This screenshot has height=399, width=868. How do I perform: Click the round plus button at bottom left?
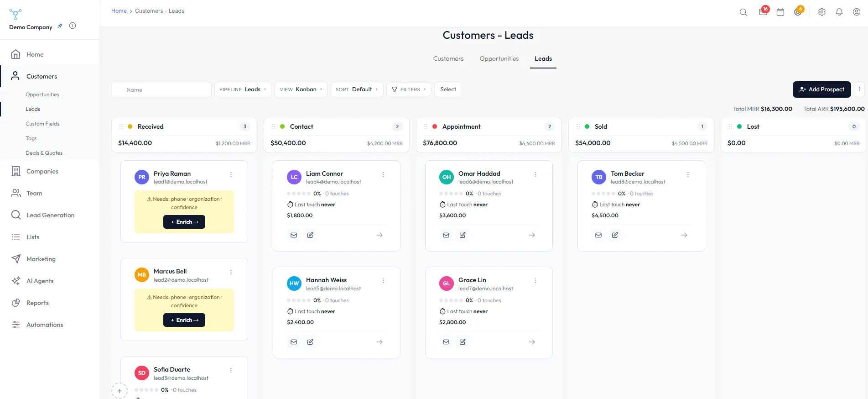tap(120, 391)
